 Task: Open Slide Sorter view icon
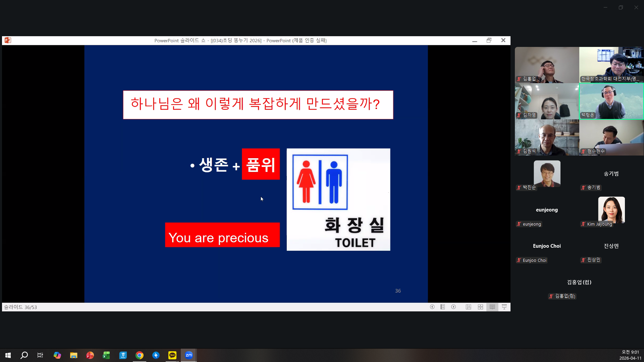(x=480, y=307)
